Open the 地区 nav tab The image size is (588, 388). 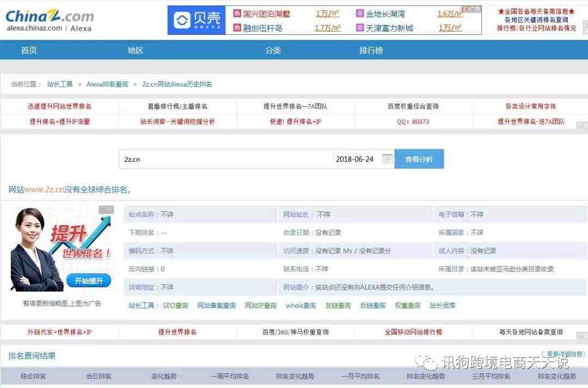pos(135,50)
